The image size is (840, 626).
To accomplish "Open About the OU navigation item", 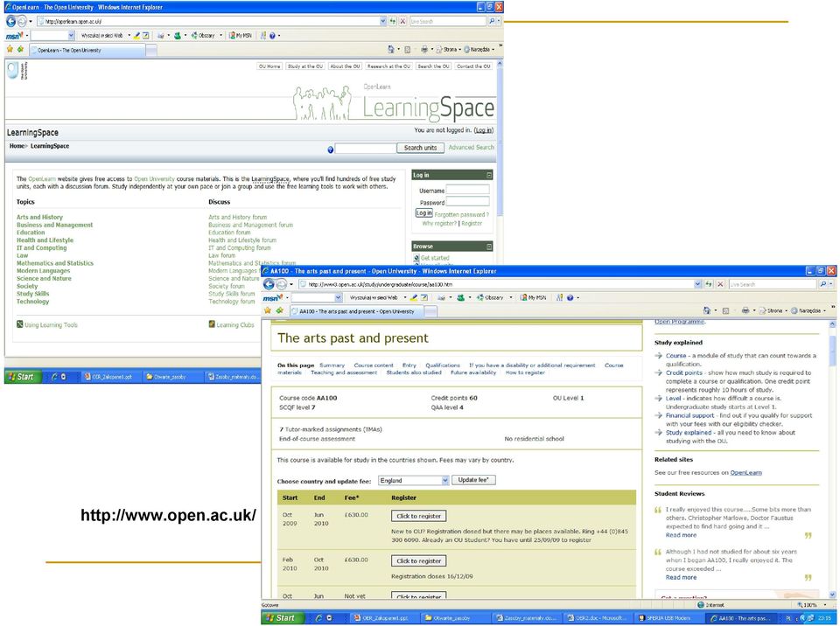I will [x=345, y=66].
